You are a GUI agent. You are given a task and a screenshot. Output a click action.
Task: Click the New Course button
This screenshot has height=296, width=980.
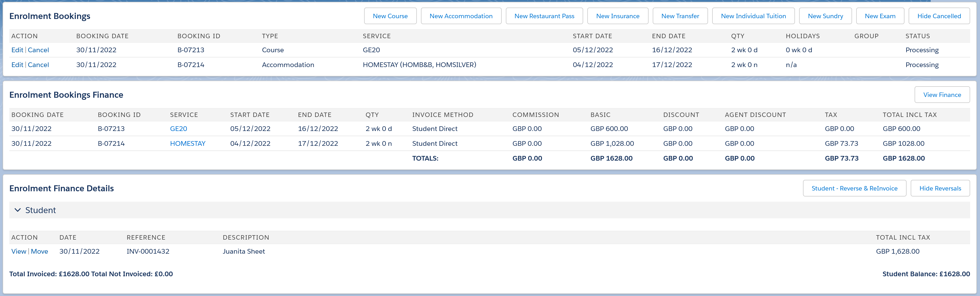[390, 16]
